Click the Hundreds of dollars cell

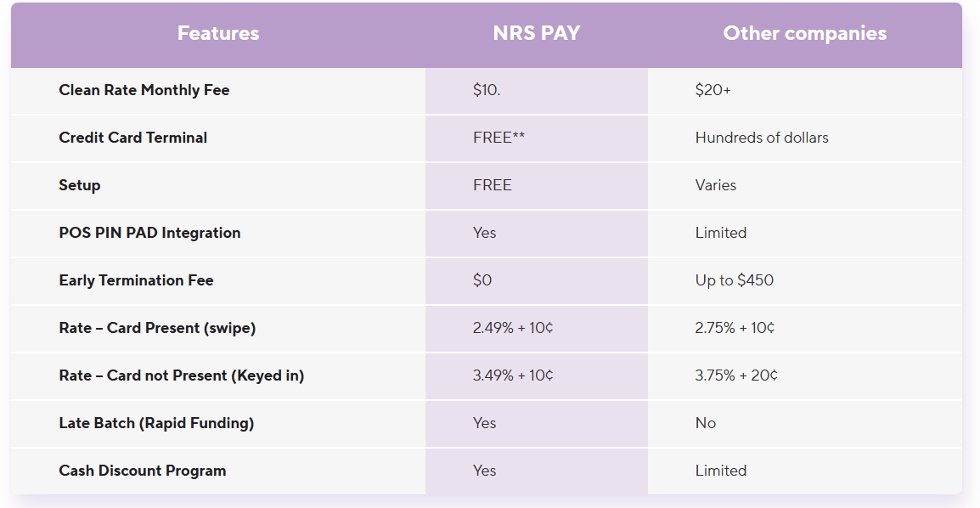(x=761, y=138)
